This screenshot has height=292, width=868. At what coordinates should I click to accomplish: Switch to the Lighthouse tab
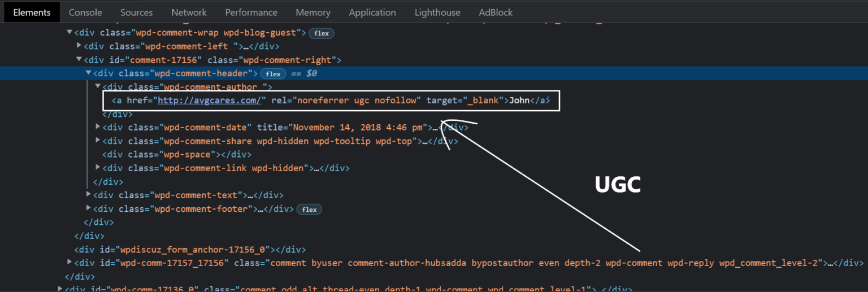tap(437, 12)
